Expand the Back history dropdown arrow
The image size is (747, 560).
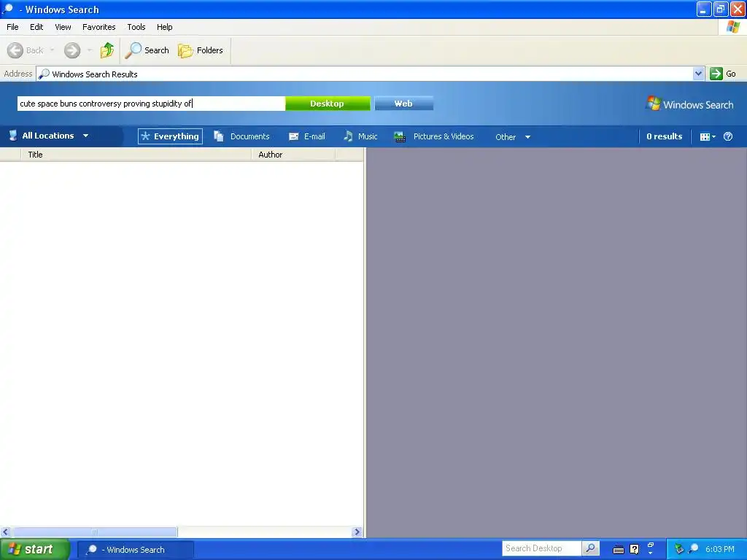pos(52,50)
